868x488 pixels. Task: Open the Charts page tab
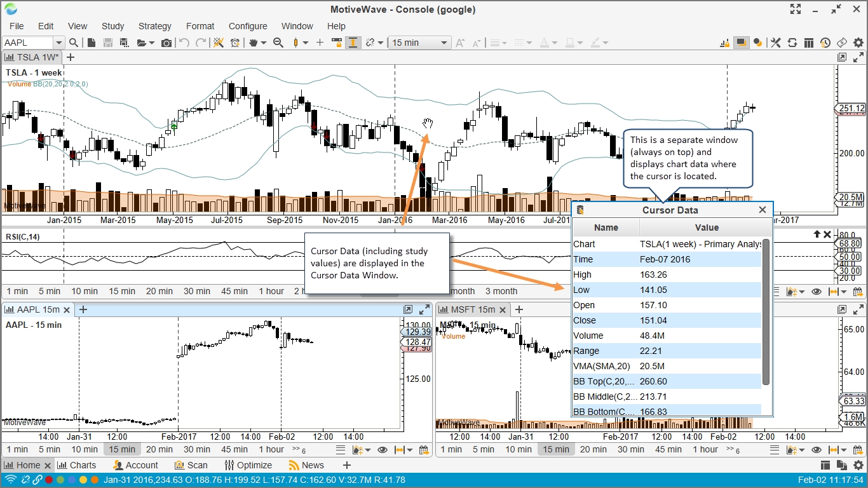[77, 465]
